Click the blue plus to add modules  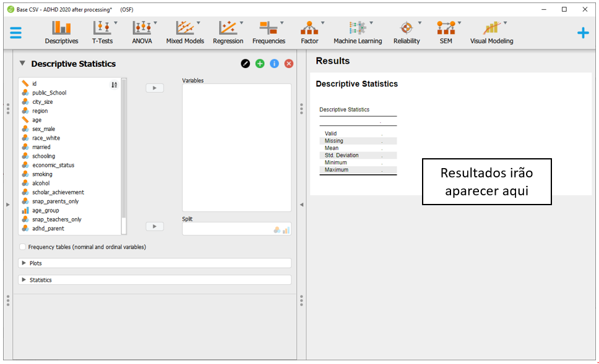point(583,33)
